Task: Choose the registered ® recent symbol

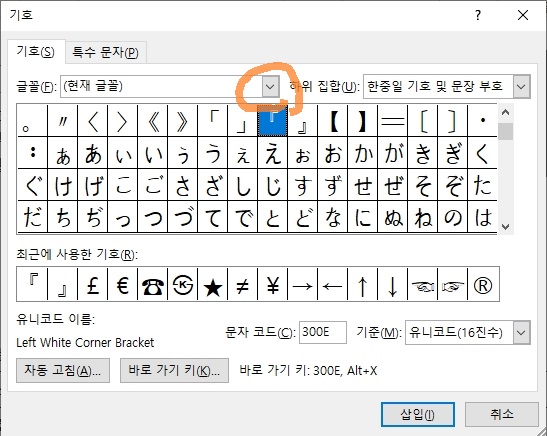Action: point(483,284)
